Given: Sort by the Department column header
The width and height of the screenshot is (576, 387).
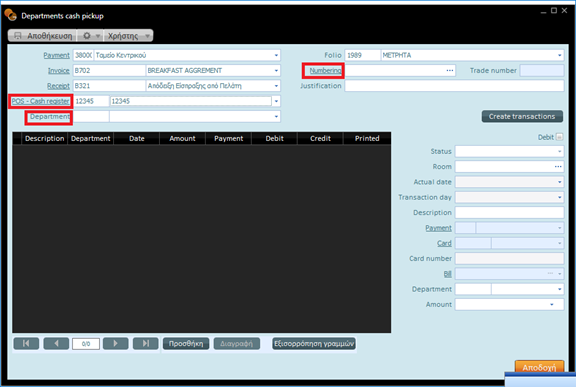Looking at the screenshot, I should [x=90, y=138].
